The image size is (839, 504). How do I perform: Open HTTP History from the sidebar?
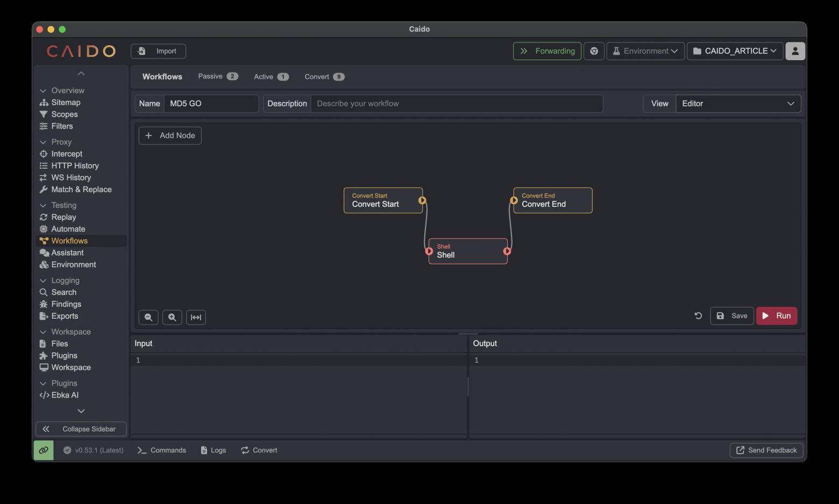(75, 165)
